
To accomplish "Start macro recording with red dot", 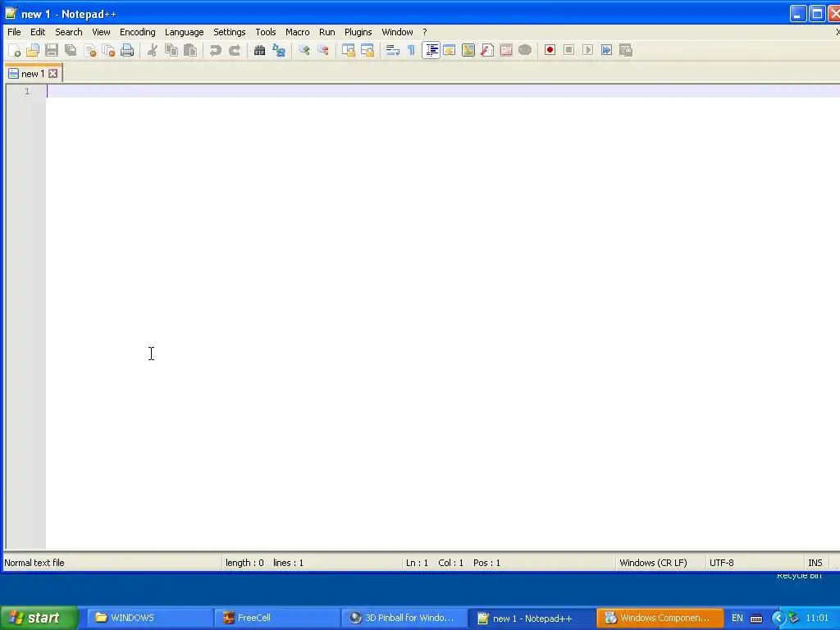I will 550,50.
